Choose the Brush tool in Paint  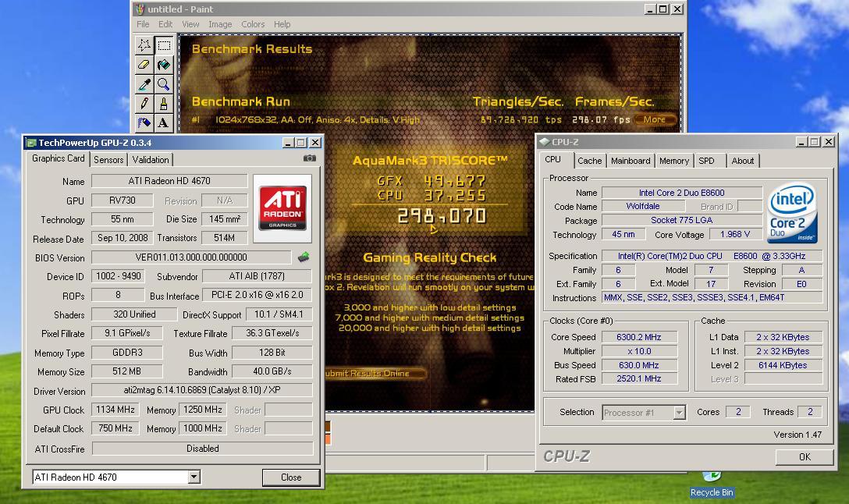pyautogui.click(x=164, y=104)
